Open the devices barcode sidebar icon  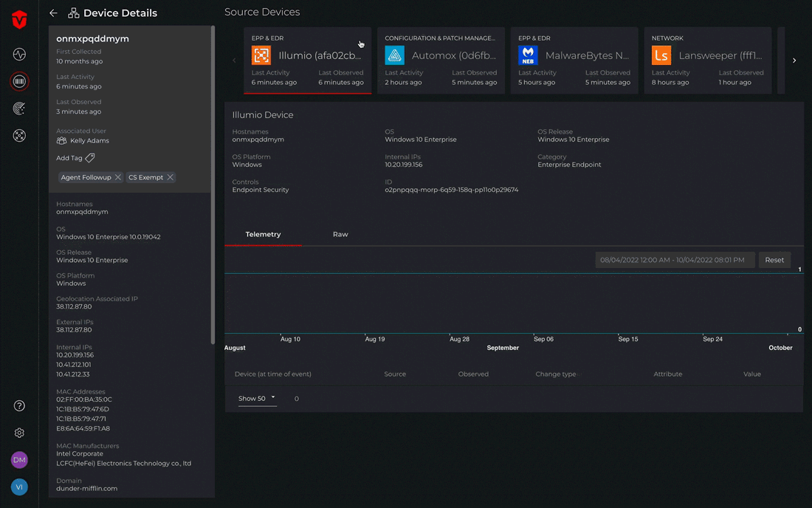pyautogui.click(x=19, y=81)
